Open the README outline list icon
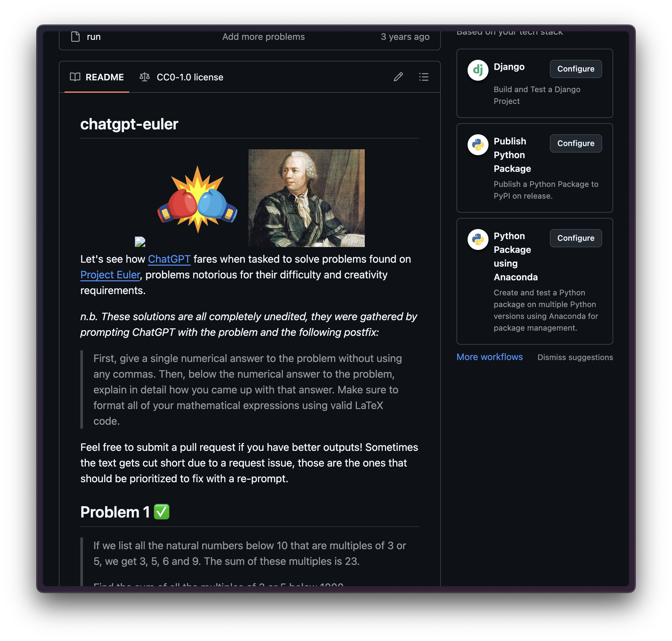Screen dimensions: 672x641 pos(424,77)
